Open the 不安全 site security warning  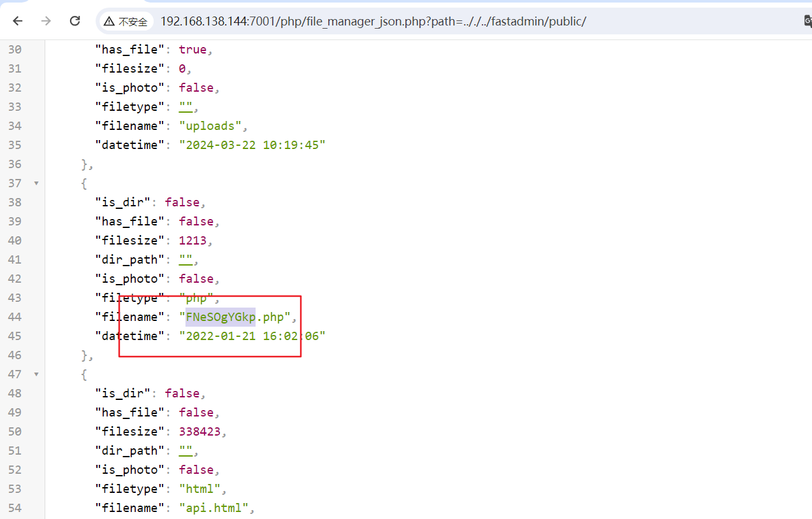[126, 22]
